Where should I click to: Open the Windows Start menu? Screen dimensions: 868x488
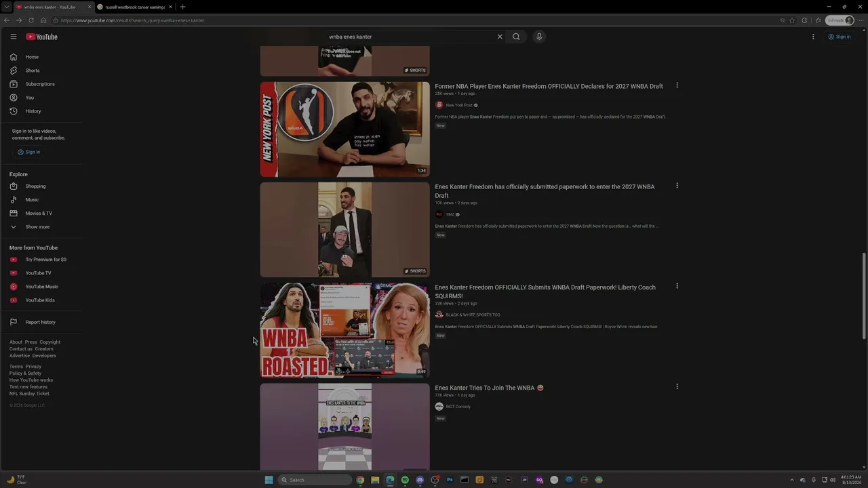269,480
